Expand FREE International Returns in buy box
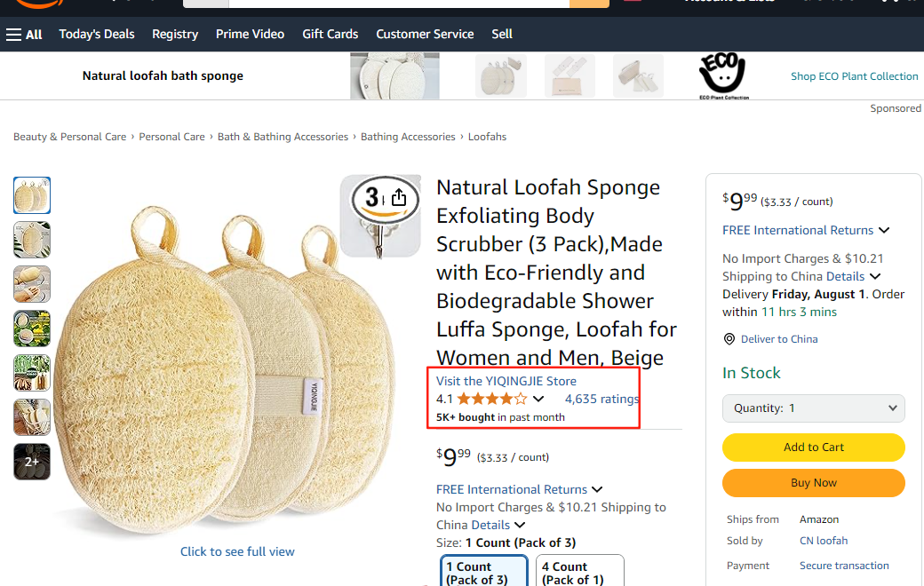The height and width of the screenshot is (586, 924). [884, 230]
